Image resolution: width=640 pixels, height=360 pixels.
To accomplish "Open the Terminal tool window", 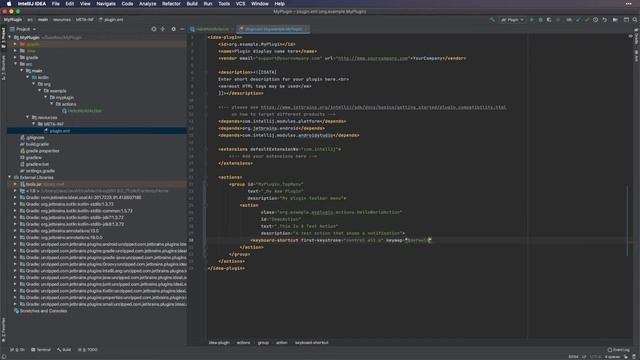I will click(x=41, y=350).
